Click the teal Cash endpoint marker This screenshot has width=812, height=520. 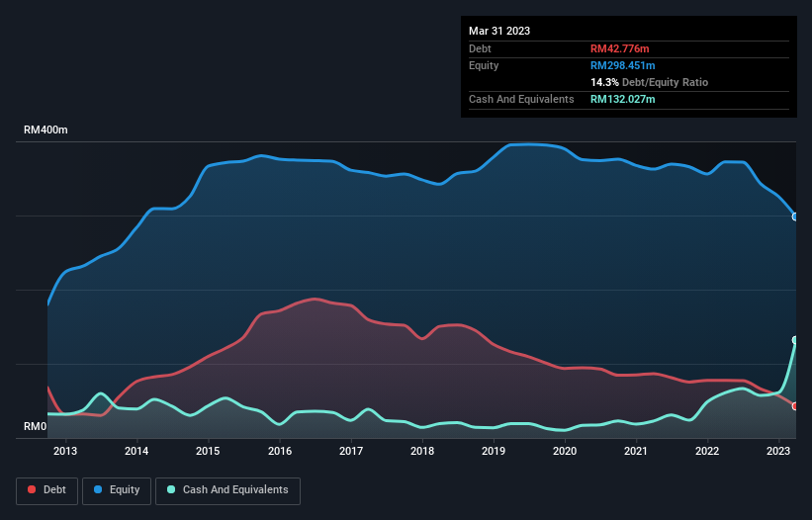point(795,340)
